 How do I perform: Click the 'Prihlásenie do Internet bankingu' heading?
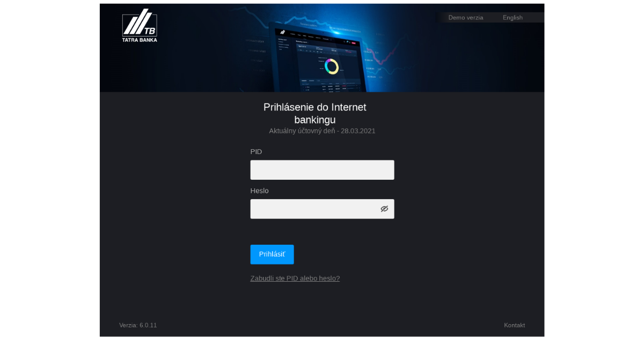315,113
